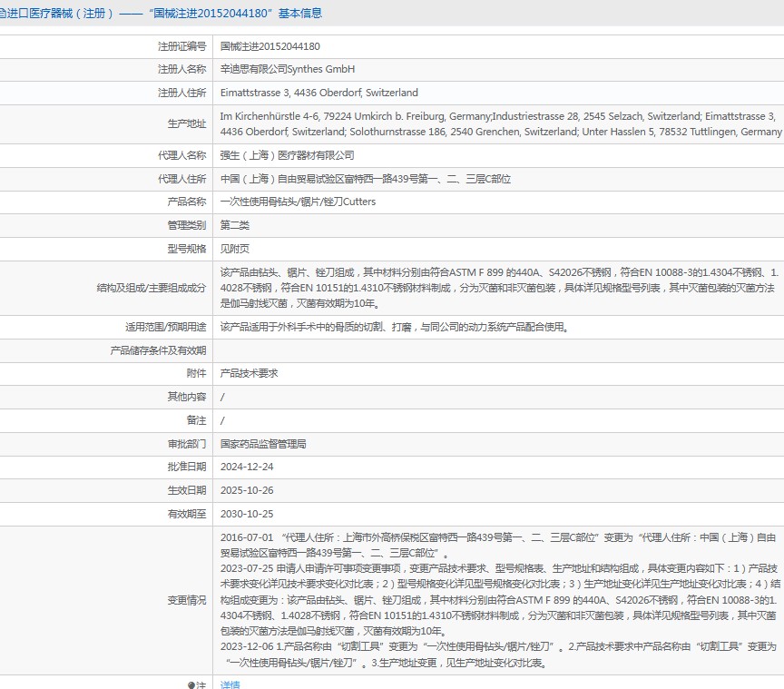Select expiry date 2030-10-25
This screenshot has height=689, width=784.
(247, 514)
